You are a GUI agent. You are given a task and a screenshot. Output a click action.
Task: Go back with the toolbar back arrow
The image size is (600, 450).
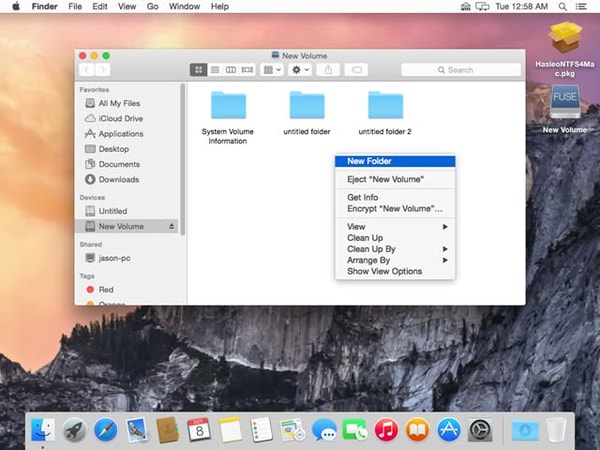click(86, 70)
